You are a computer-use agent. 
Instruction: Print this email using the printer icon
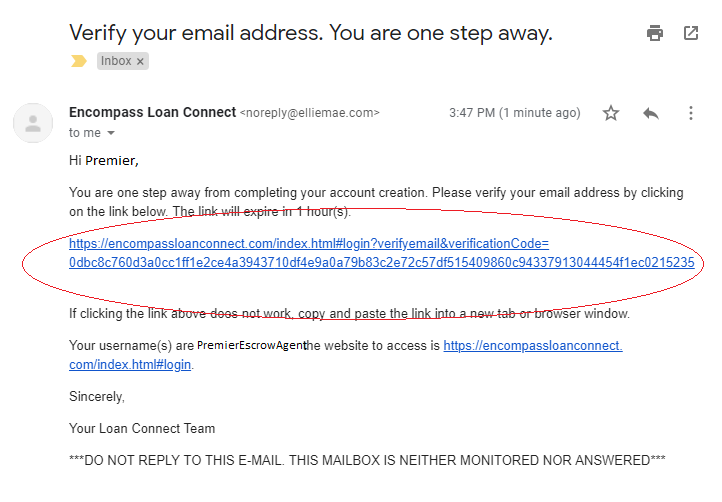click(x=655, y=33)
